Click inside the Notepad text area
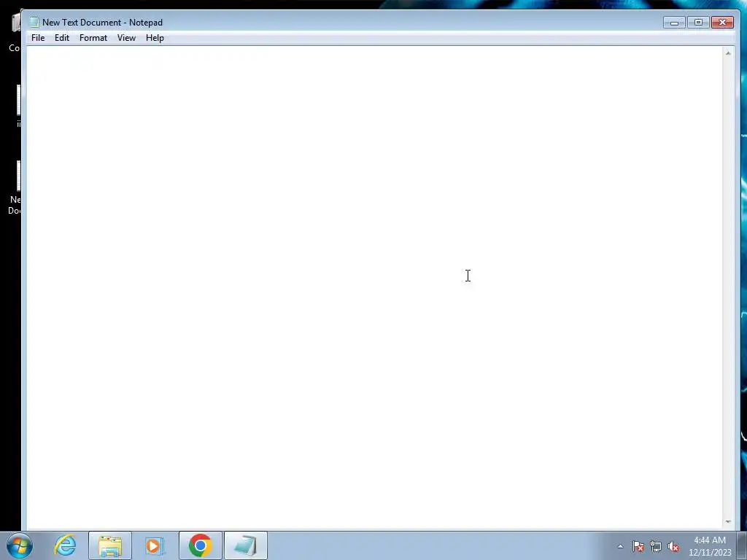The height and width of the screenshot is (560, 747). [x=375, y=287]
